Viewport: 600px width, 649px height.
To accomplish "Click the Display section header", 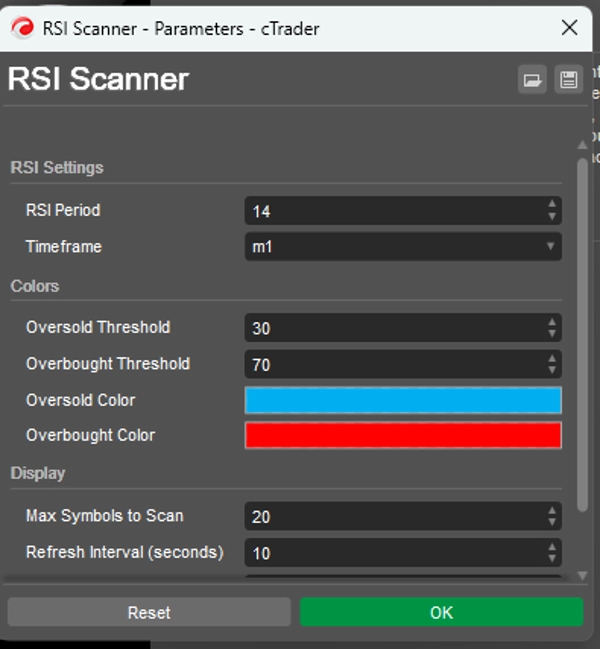I will pyautogui.click(x=38, y=473).
